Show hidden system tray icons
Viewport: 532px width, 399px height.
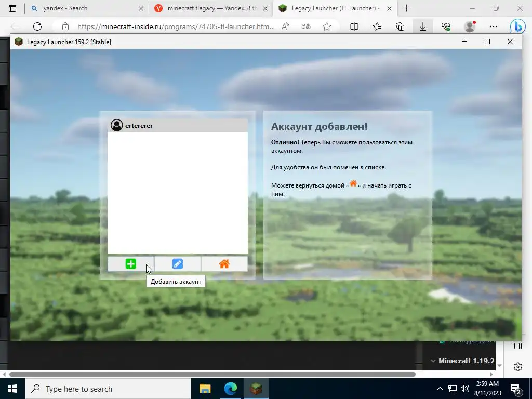[440, 389]
